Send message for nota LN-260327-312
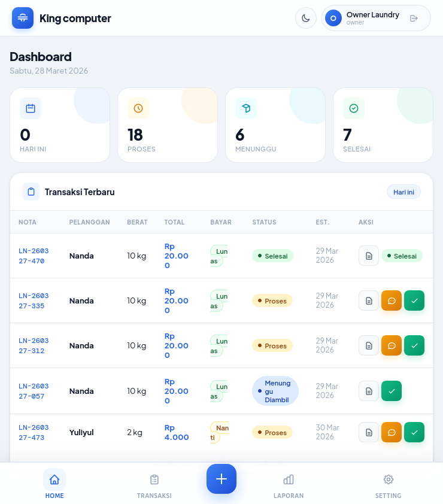 [x=392, y=345]
